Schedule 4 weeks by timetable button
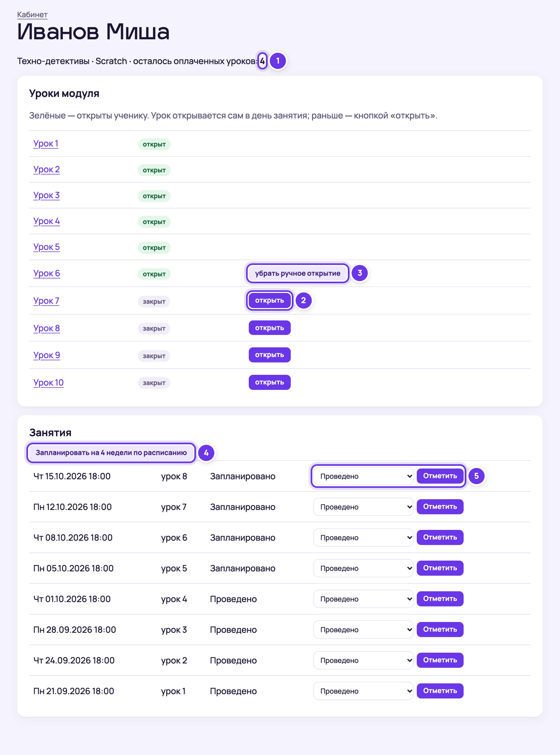 111,453
